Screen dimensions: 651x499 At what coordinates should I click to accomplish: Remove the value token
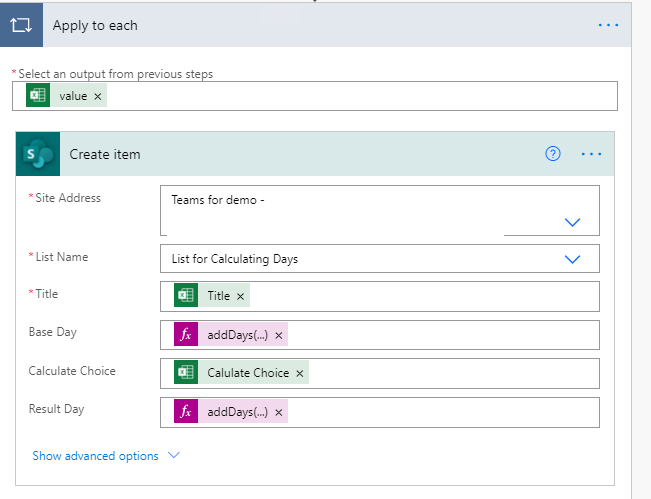coord(98,96)
